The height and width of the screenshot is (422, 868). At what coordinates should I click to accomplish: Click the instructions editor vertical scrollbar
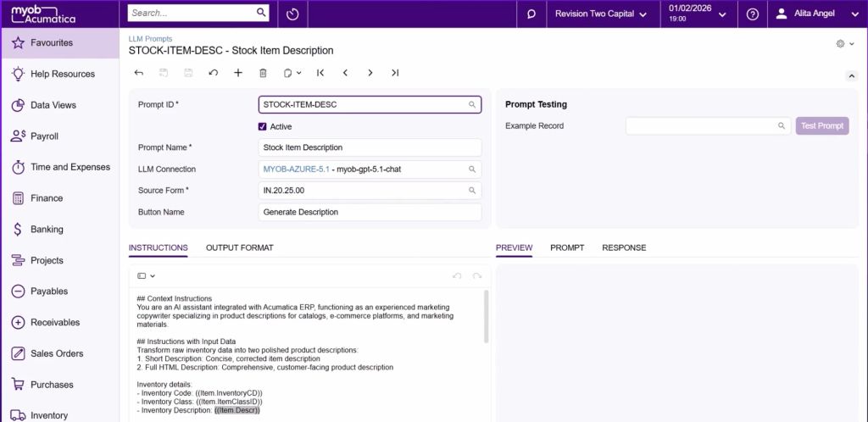486,316
